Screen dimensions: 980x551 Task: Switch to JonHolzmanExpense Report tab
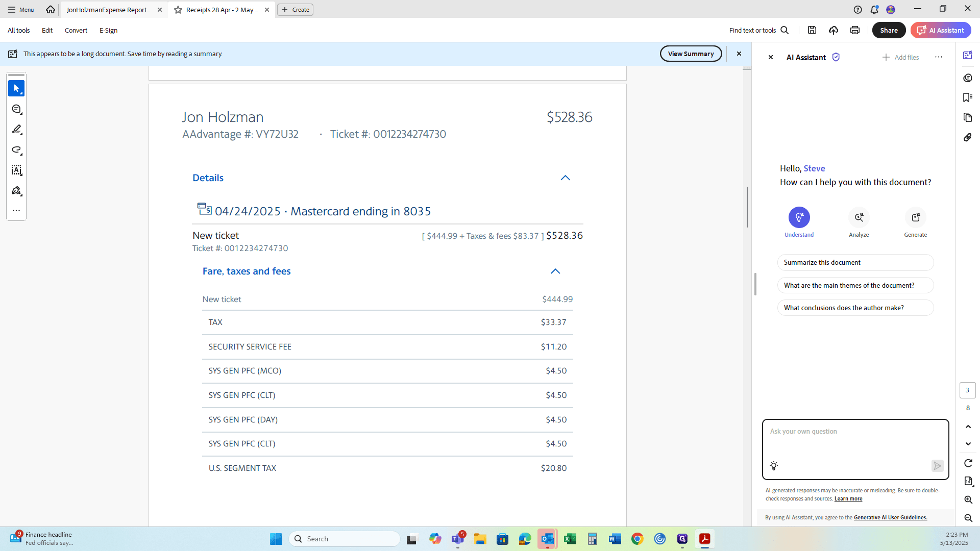pyautogui.click(x=108, y=10)
